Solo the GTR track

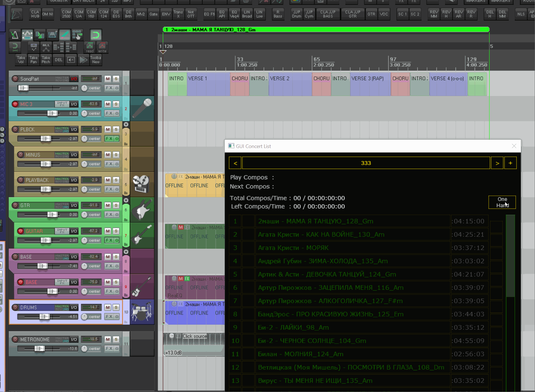click(116, 205)
